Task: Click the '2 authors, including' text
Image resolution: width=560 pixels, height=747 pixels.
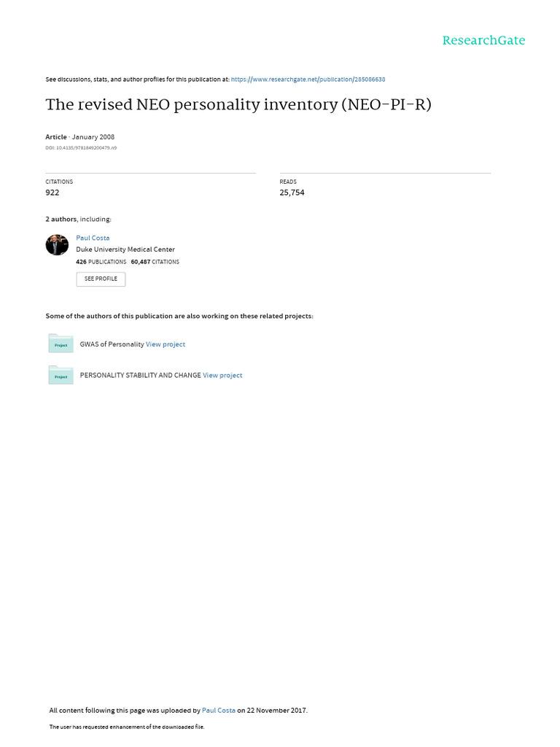Action: pos(79,219)
